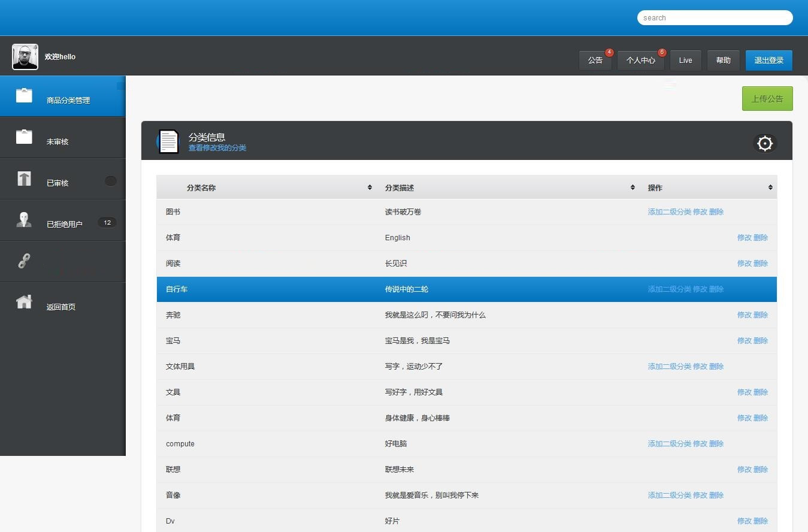Click the 退出登录 button
Image resolution: width=808 pixels, height=532 pixels.
[768, 61]
